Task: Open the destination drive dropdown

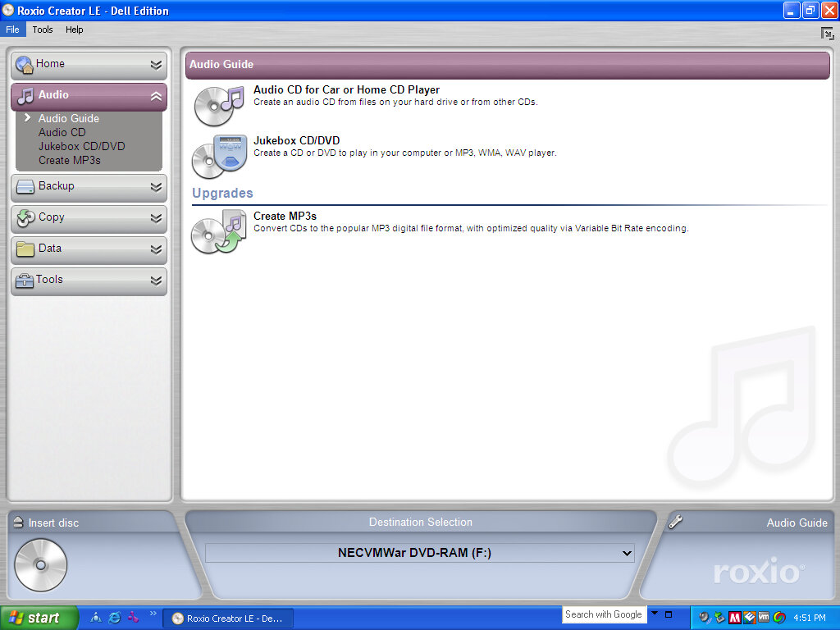Action: (628, 554)
